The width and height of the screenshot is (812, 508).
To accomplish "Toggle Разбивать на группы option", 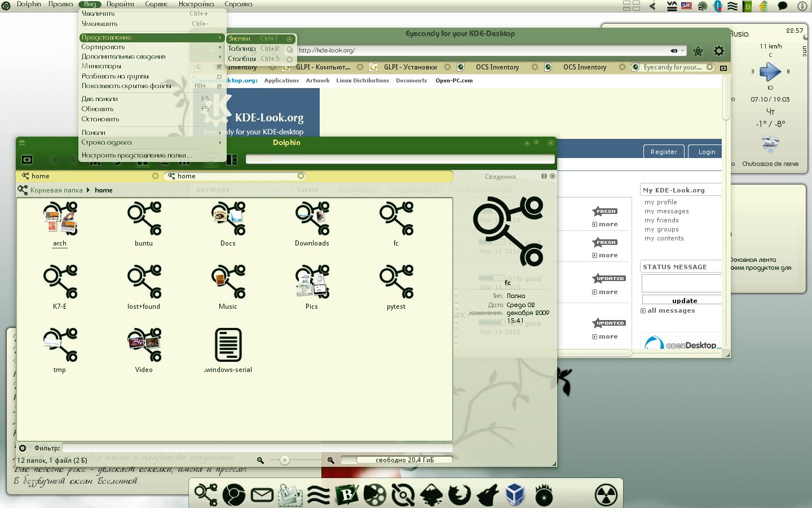I will click(153, 76).
